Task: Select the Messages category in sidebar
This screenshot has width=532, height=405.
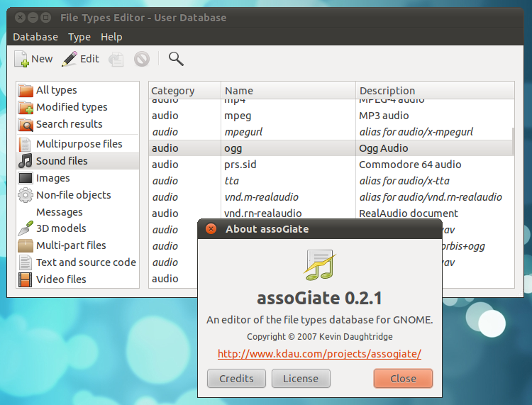Action: [x=60, y=212]
